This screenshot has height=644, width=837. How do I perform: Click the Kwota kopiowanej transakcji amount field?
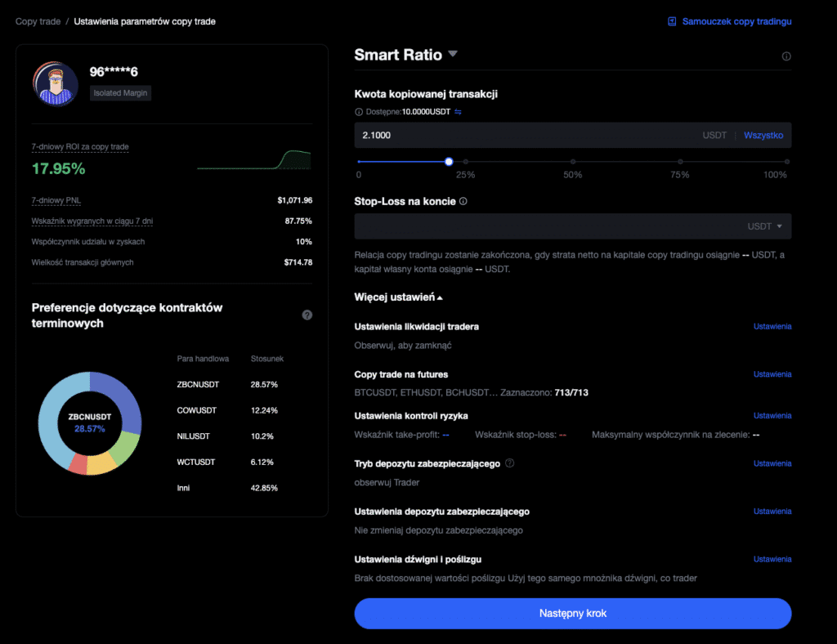[x=523, y=135]
